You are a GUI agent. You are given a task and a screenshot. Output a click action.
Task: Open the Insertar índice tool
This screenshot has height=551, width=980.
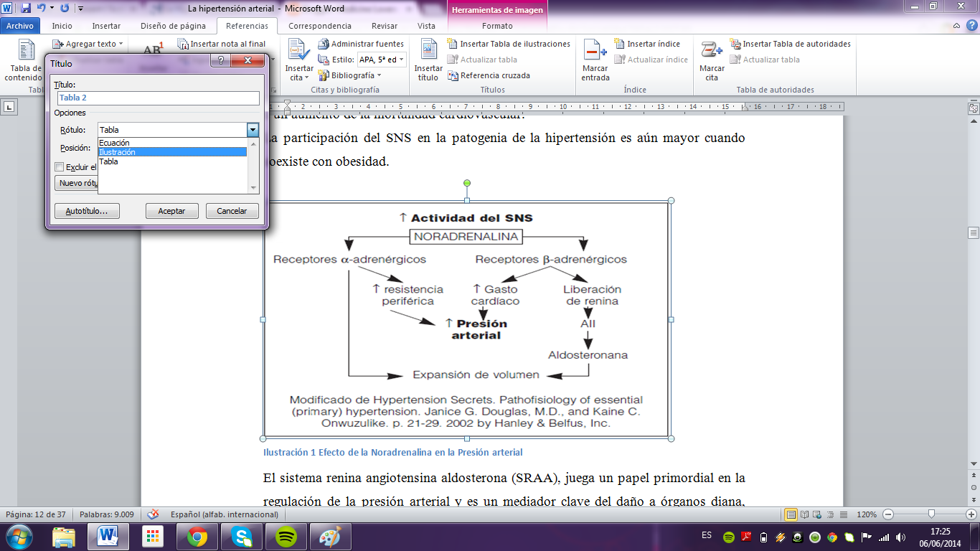pos(645,43)
